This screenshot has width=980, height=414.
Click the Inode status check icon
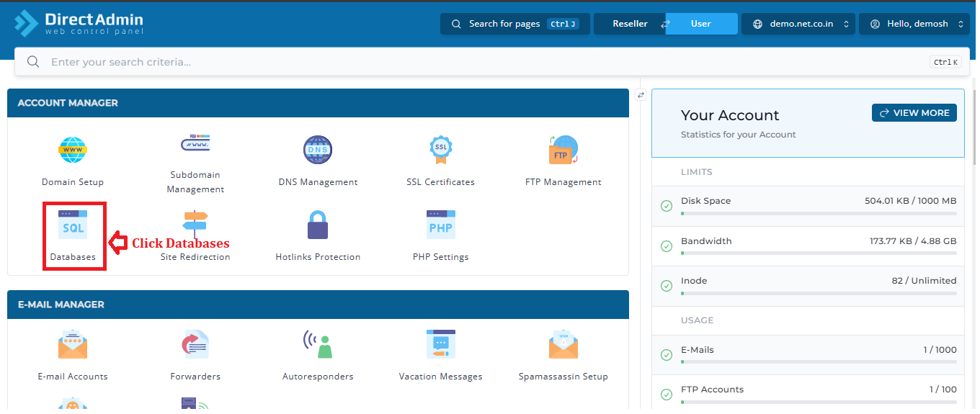click(x=667, y=286)
